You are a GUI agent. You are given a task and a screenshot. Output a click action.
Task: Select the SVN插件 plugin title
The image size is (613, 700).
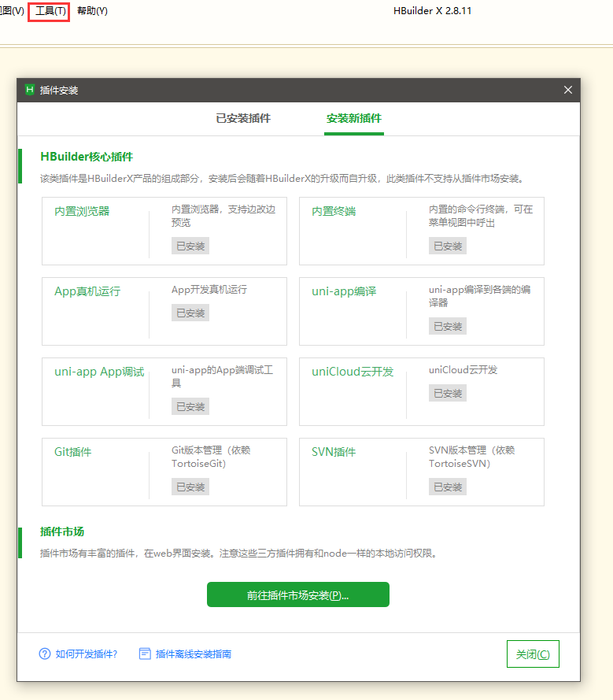point(334,452)
